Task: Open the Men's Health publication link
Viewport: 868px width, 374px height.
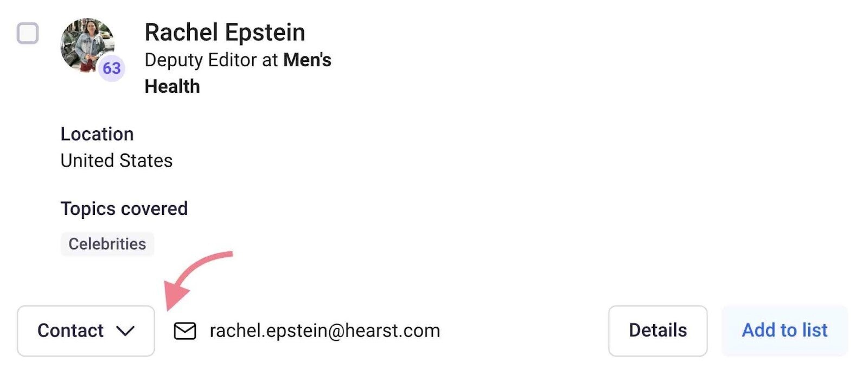Action: [238, 73]
